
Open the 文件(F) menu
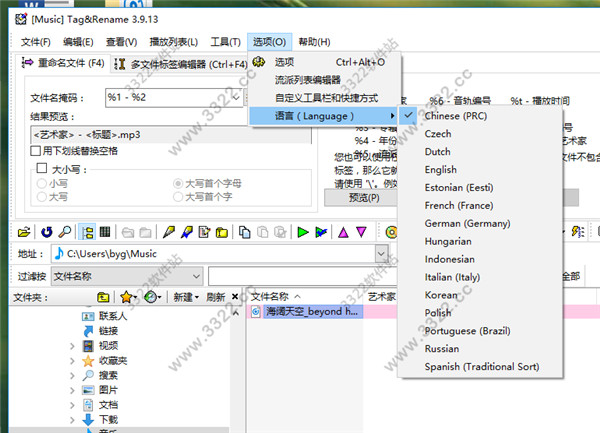pos(36,42)
